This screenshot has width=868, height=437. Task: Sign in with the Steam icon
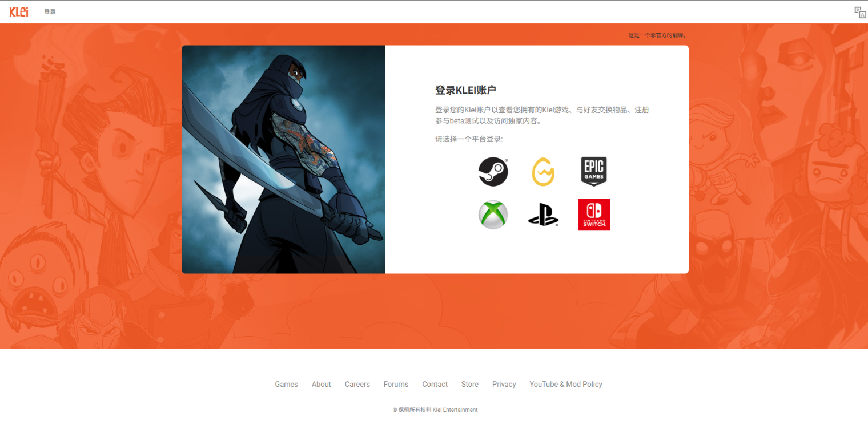[493, 172]
